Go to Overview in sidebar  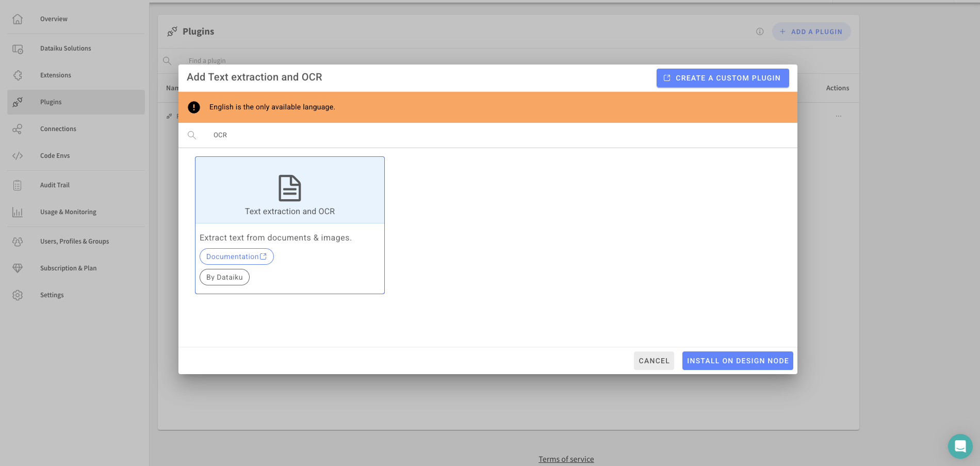click(54, 19)
